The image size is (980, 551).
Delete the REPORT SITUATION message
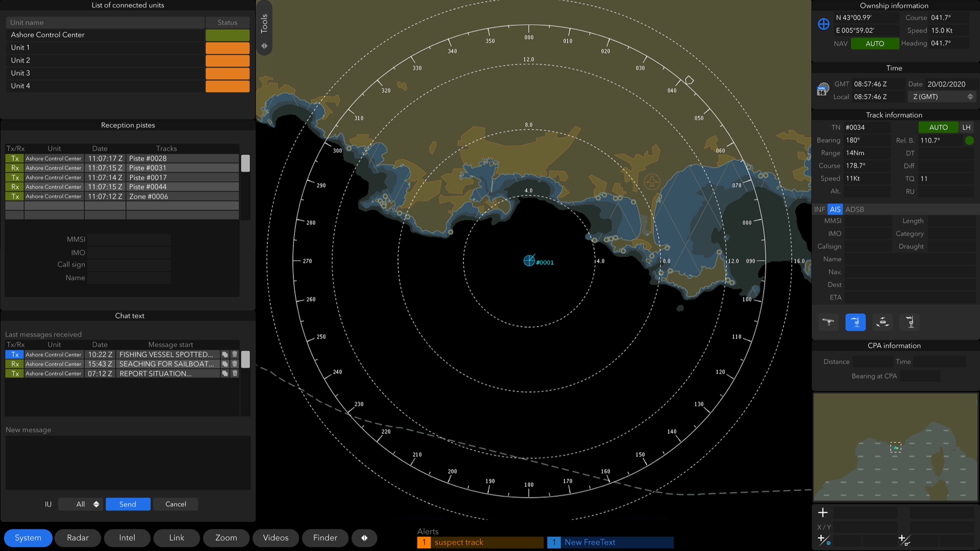(235, 373)
